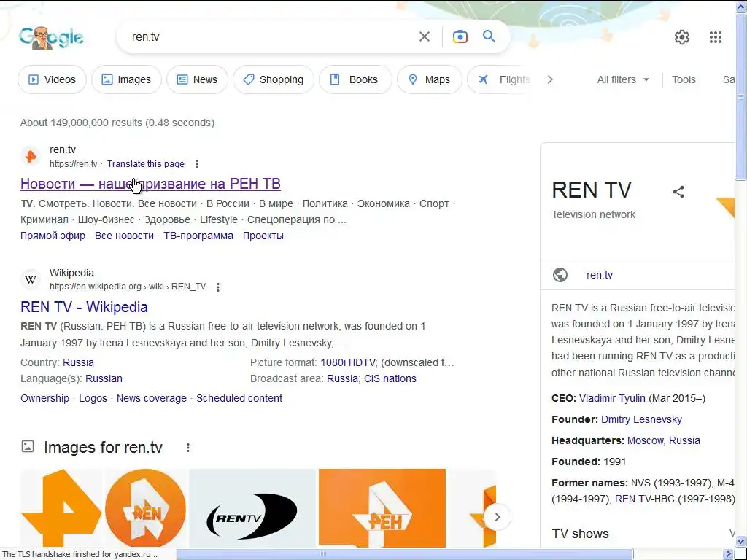This screenshot has height=560, width=747.
Task: Click the magnifying glass search icon
Action: [489, 36]
